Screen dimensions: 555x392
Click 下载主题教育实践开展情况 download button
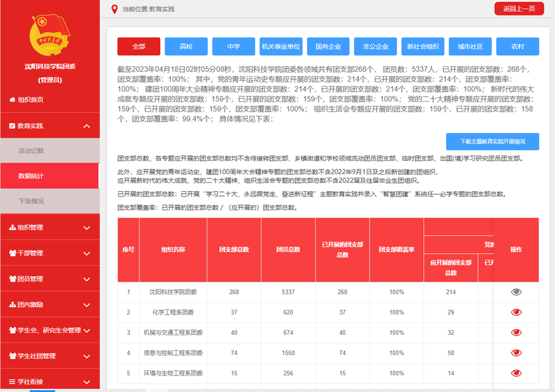[492, 142]
